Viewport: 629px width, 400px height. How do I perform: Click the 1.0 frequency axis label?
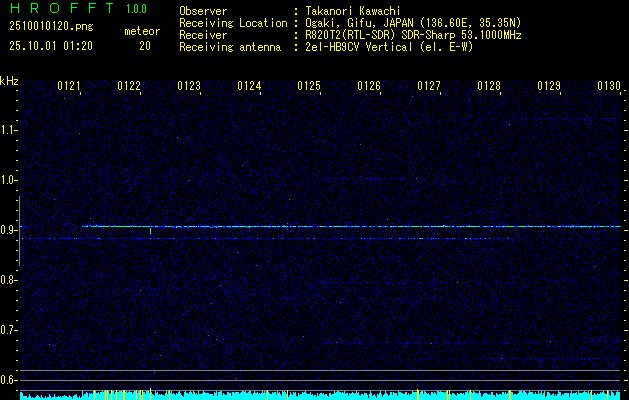[8, 180]
